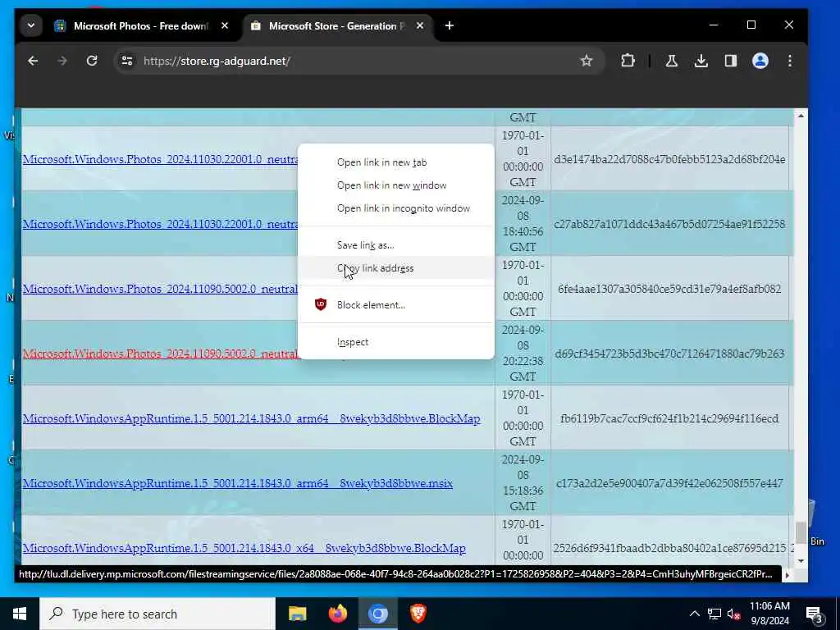Click page scrollbar up arrow
Viewport: 840px width, 630px height.
(801, 116)
